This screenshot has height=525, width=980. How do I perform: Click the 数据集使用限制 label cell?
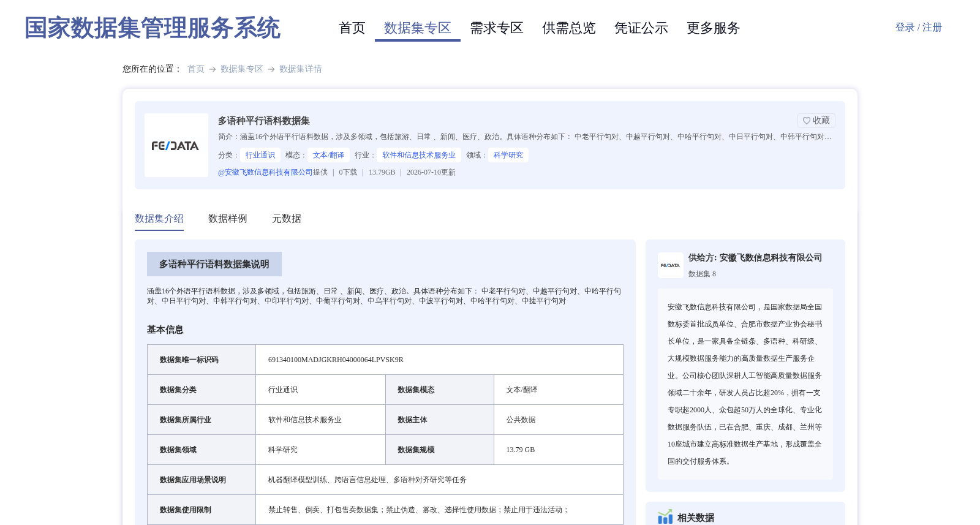coord(202,510)
